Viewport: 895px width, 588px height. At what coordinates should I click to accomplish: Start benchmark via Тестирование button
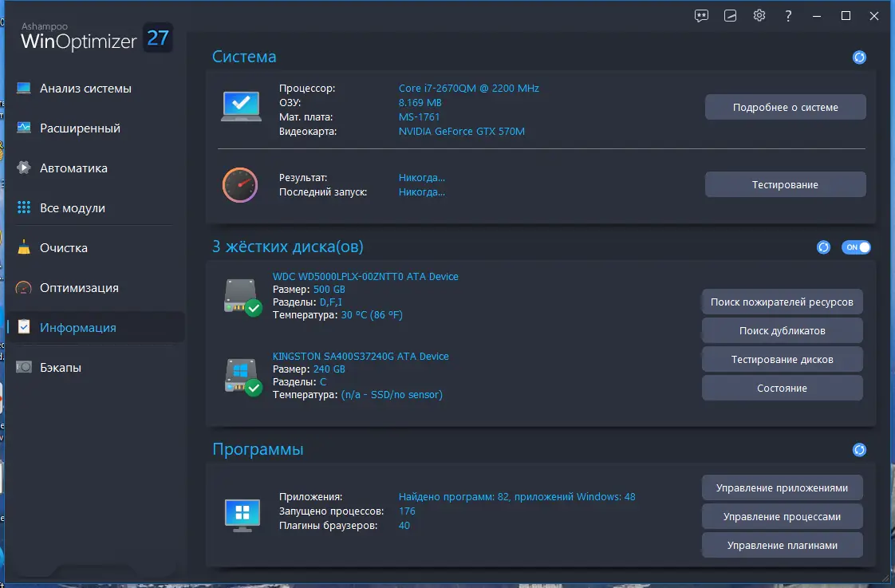click(x=785, y=184)
